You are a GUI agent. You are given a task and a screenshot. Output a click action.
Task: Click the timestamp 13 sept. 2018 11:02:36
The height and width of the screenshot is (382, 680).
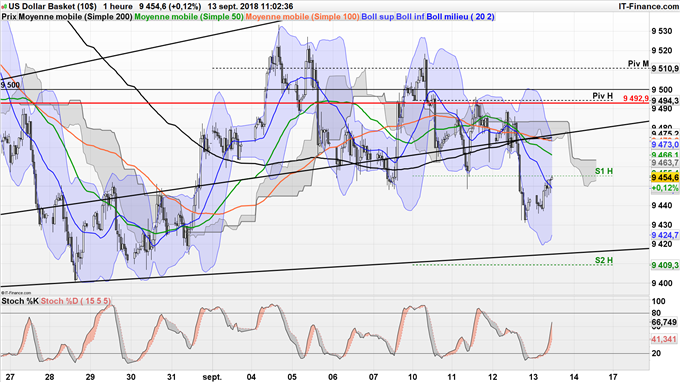point(250,7)
